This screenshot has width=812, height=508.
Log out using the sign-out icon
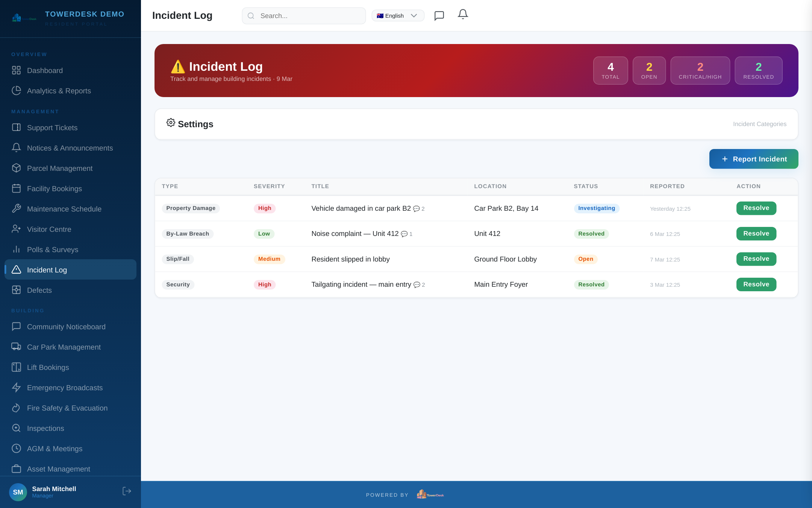click(x=127, y=491)
